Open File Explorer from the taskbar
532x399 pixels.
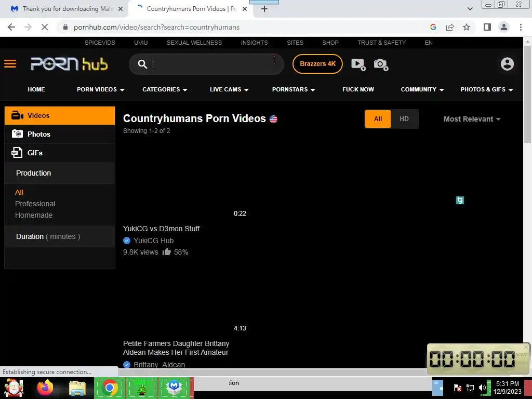click(77, 388)
